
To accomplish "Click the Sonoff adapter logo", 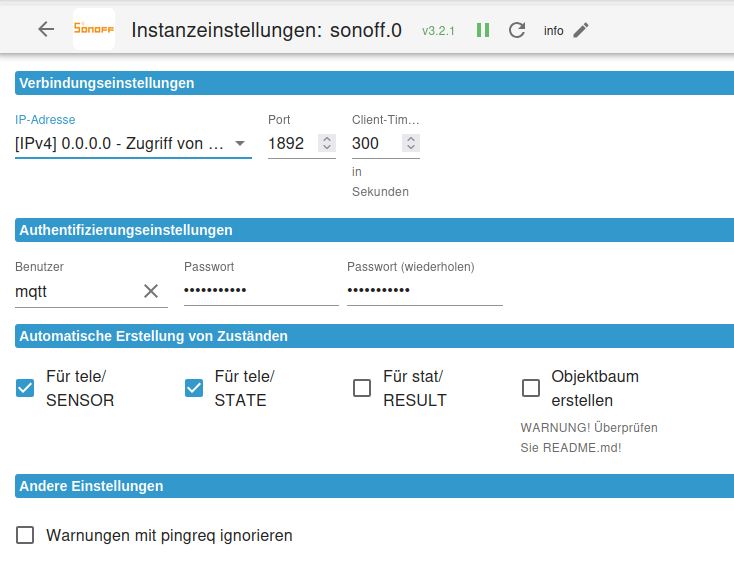I will [x=94, y=29].
